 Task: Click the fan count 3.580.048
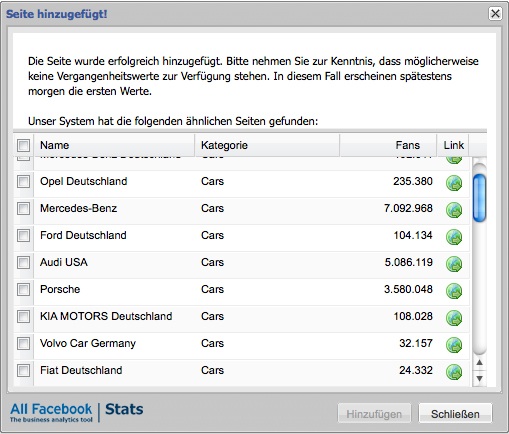pos(408,289)
